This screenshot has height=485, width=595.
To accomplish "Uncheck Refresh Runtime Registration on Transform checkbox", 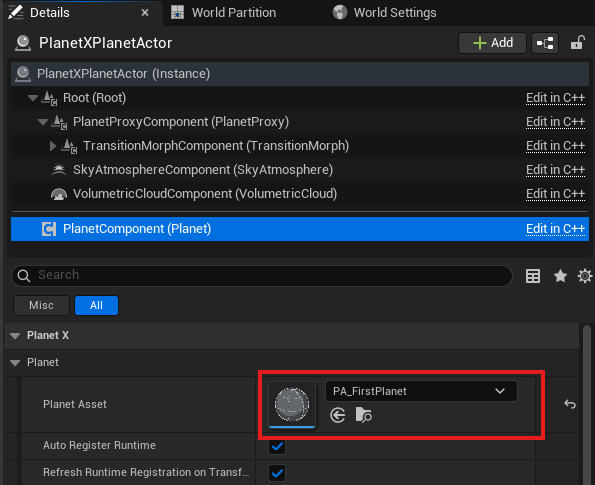I will click(x=277, y=473).
